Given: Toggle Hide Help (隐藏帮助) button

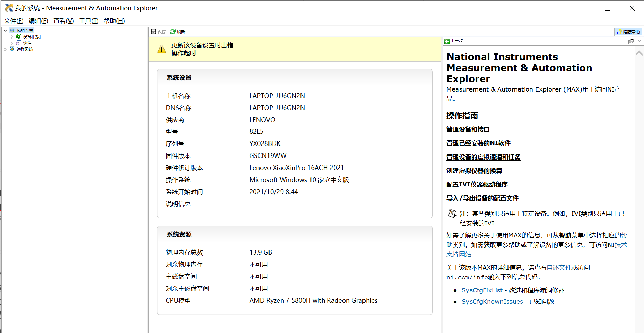Looking at the screenshot, I should coord(629,32).
